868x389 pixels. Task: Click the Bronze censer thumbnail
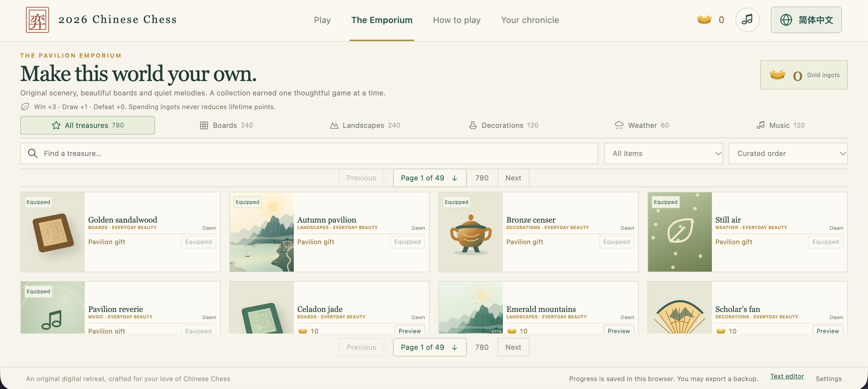point(471,232)
